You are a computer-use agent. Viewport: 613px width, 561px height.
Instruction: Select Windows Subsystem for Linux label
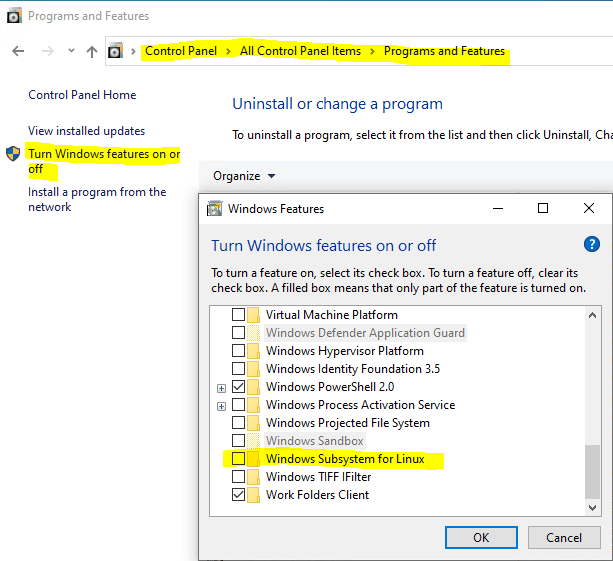(345, 459)
